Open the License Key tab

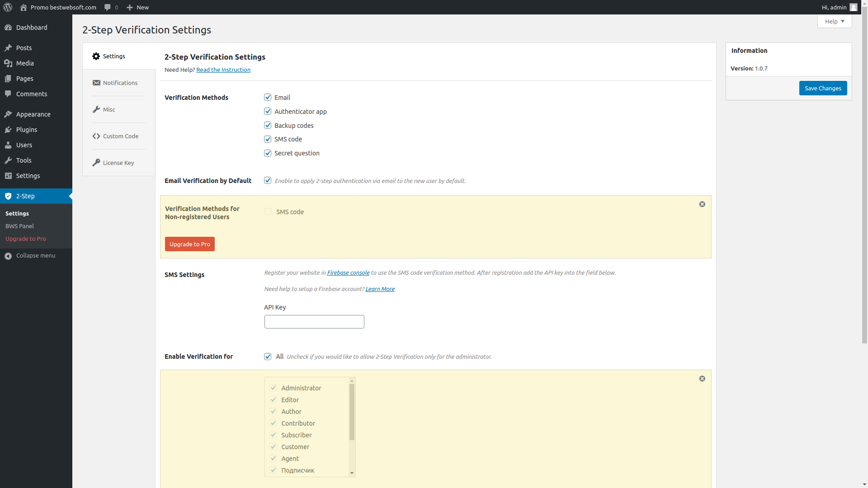118,163
